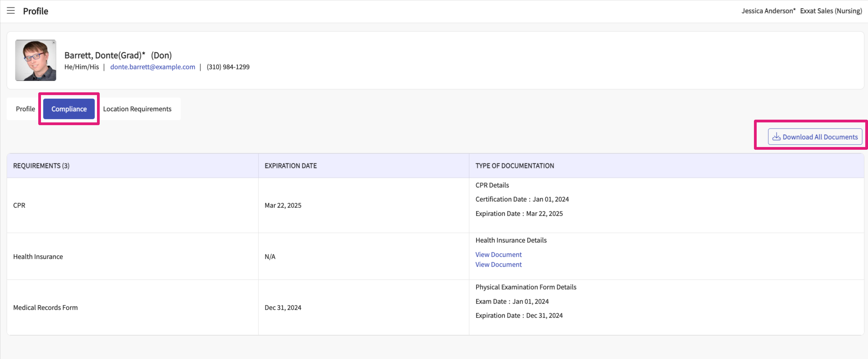Select the CPR requirement row
Viewport: 868px width, 359px height.
tap(19, 205)
